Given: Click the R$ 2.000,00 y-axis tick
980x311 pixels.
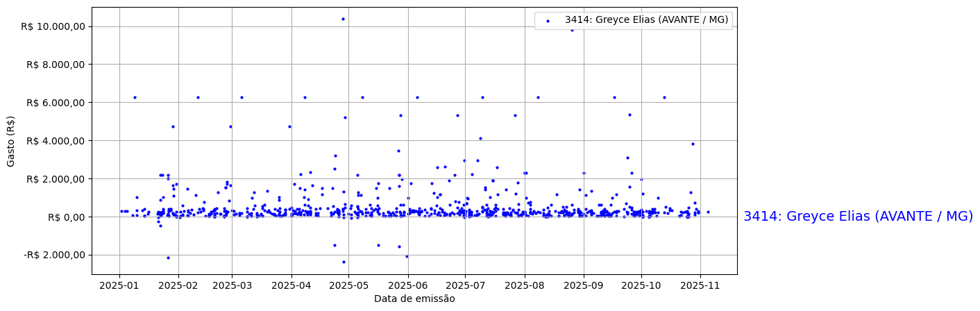Looking at the screenshot, I should [x=56, y=179].
